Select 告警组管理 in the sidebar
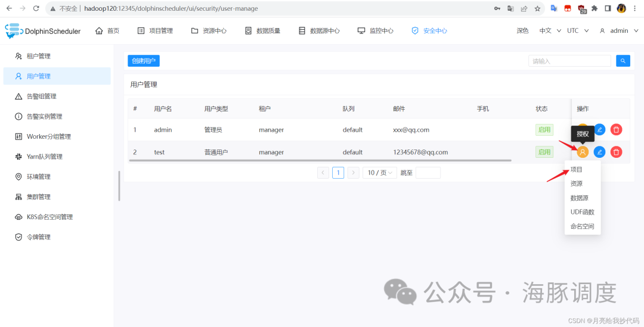Viewport: 644px width, 327px height. click(x=57, y=96)
